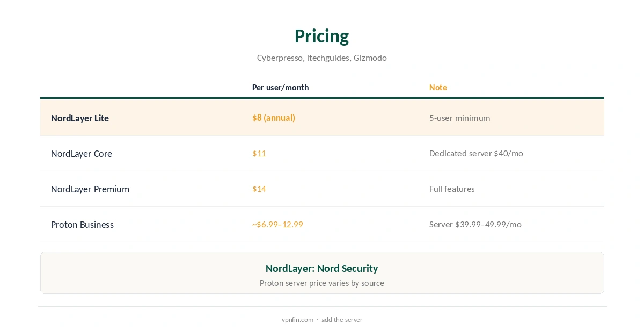Click the '5-user minimum' note
The width and height of the screenshot is (644, 330).
coord(459,118)
